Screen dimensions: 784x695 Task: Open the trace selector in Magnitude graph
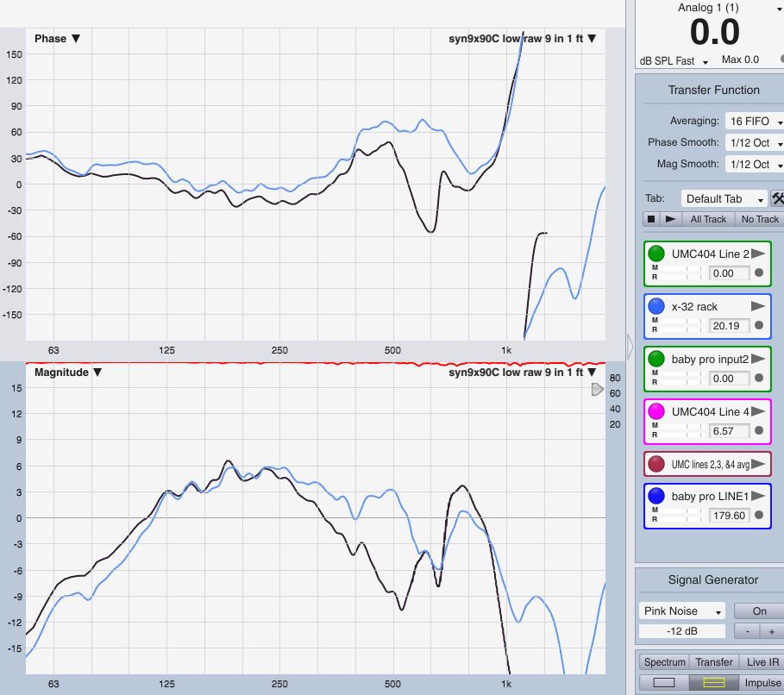523,372
